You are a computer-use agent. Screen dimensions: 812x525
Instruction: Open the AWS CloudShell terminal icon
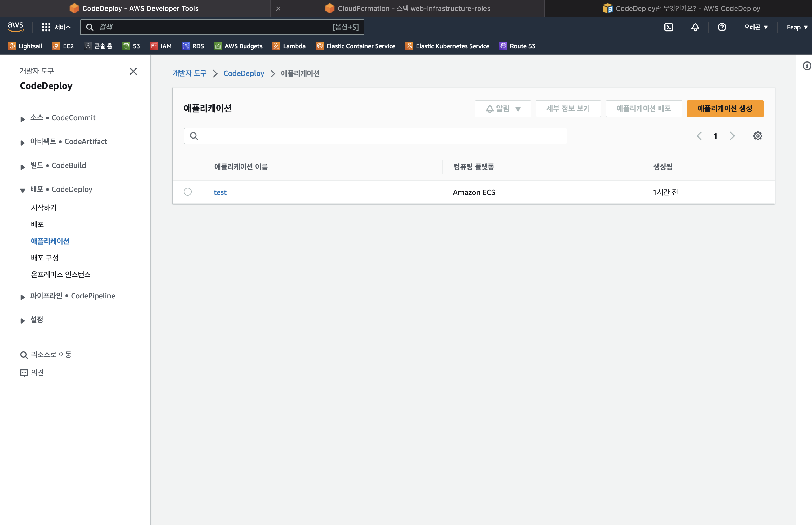pos(669,27)
